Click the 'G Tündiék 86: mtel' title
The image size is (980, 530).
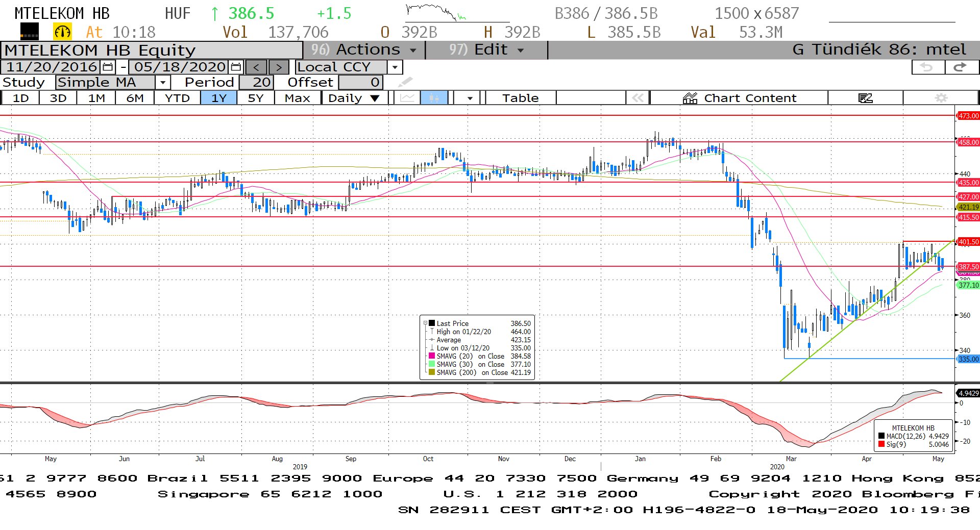click(x=879, y=49)
